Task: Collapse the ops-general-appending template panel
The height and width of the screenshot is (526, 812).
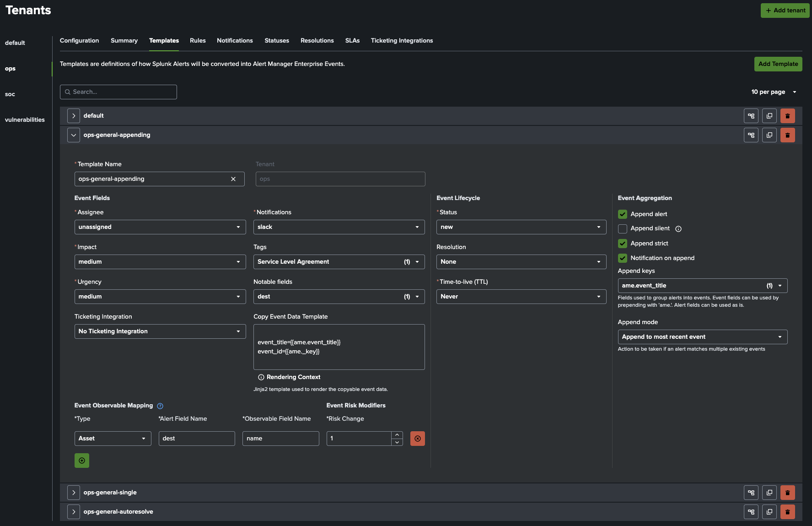Action: [73, 135]
